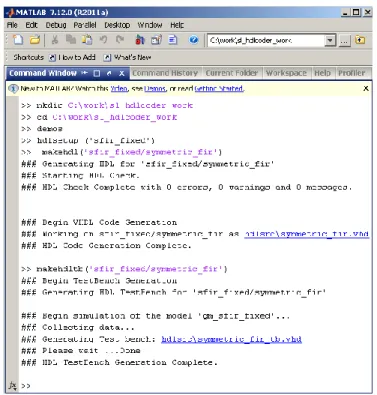Viewport: 377px width, 395px height.
Task: Open the Demos link in info bar
Action: tap(155, 89)
